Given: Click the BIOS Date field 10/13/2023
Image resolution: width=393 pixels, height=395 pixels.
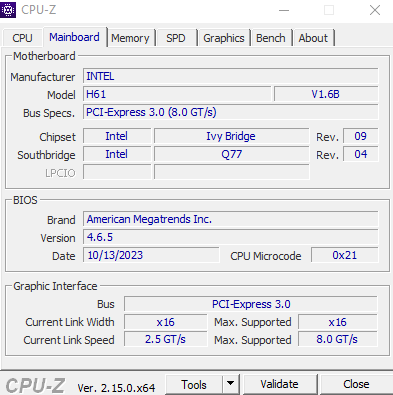Looking at the screenshot, I should pyautogui.click(x=151, y=255).
